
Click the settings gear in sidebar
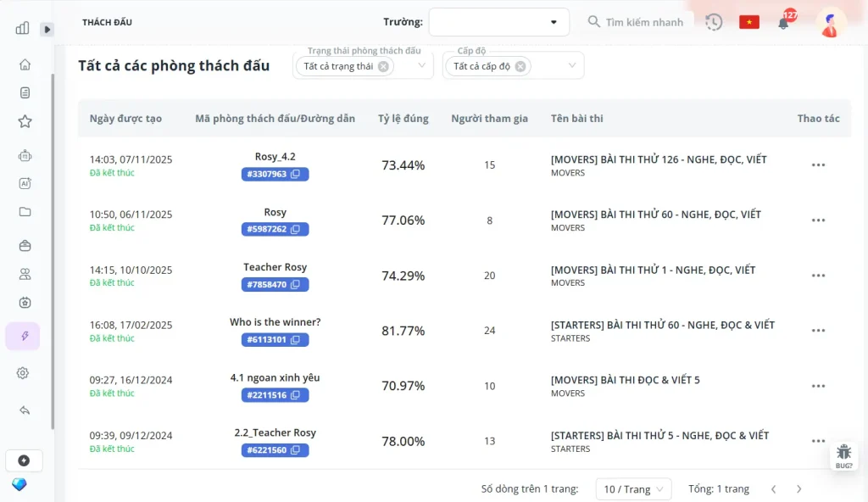click(23, 373)
